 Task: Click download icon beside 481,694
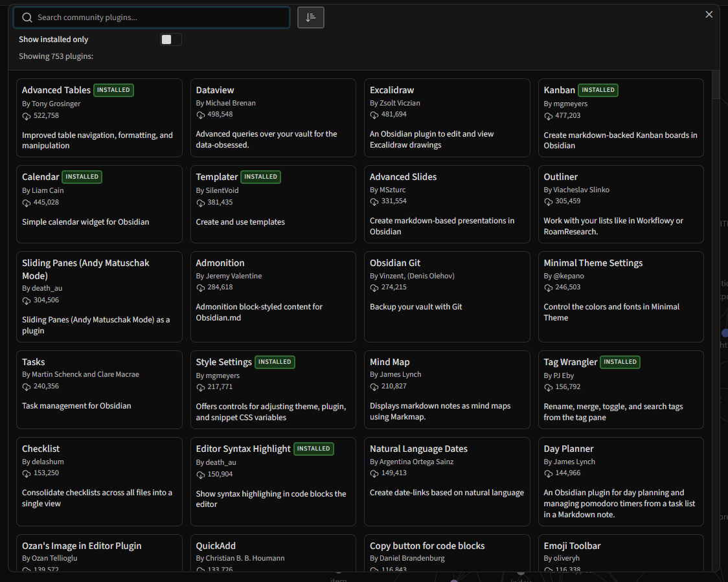pos(374,115)
